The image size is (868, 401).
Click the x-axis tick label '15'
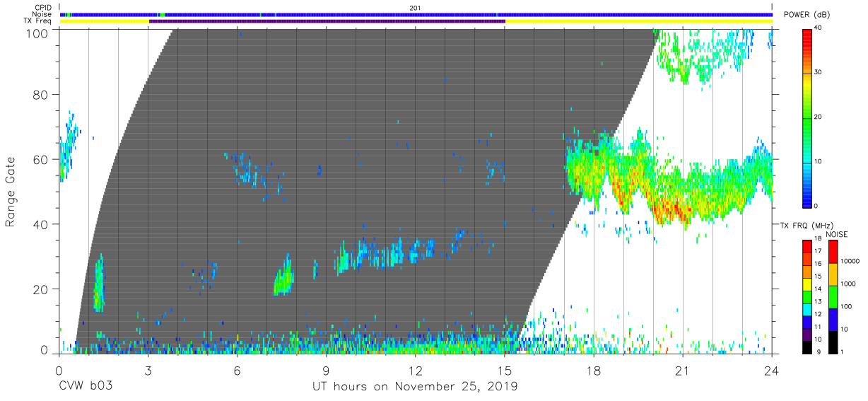(x=505, y=370)
